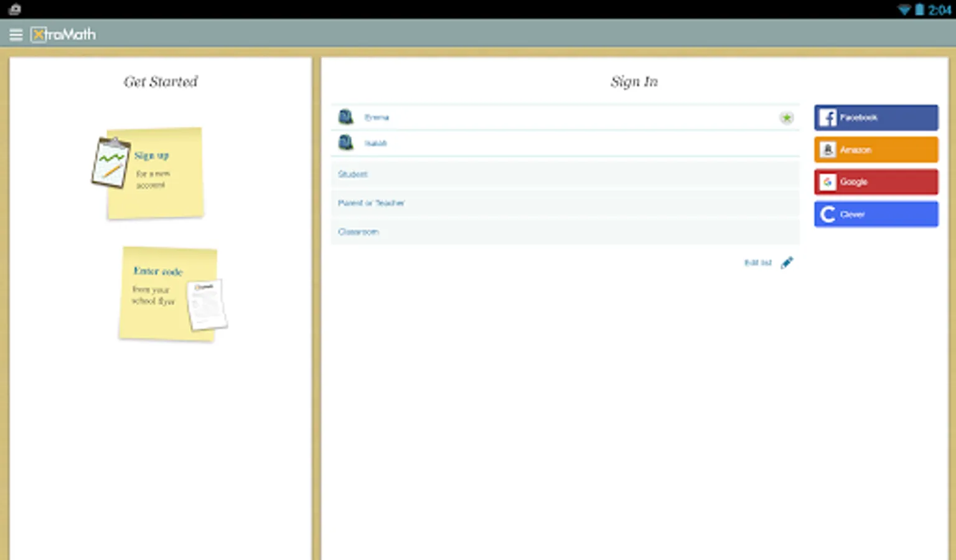The image size is (956, 560).
Task: Sign in with the Clever button
Action: point(876,214)
